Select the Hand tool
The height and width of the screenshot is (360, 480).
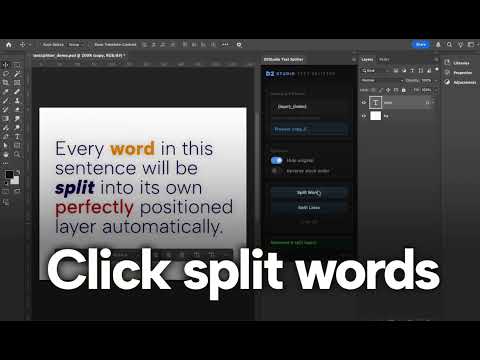coord(6,155)
